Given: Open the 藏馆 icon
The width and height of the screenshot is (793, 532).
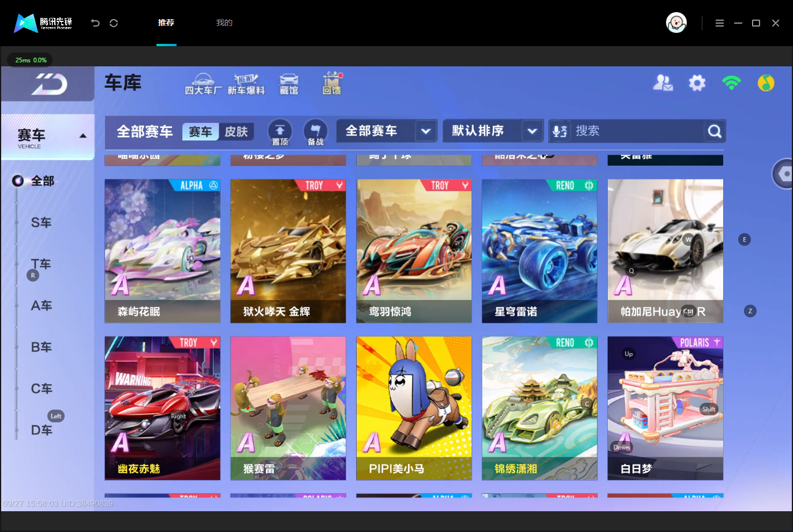Looking at the screenshot, I should [x=289, y=84].
